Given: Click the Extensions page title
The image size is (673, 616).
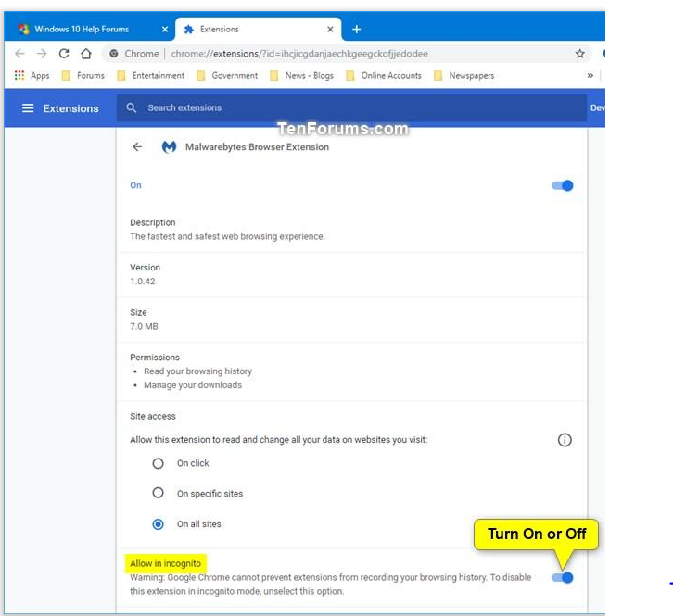Looking at the screenshot, I should [x=70, y=108].
